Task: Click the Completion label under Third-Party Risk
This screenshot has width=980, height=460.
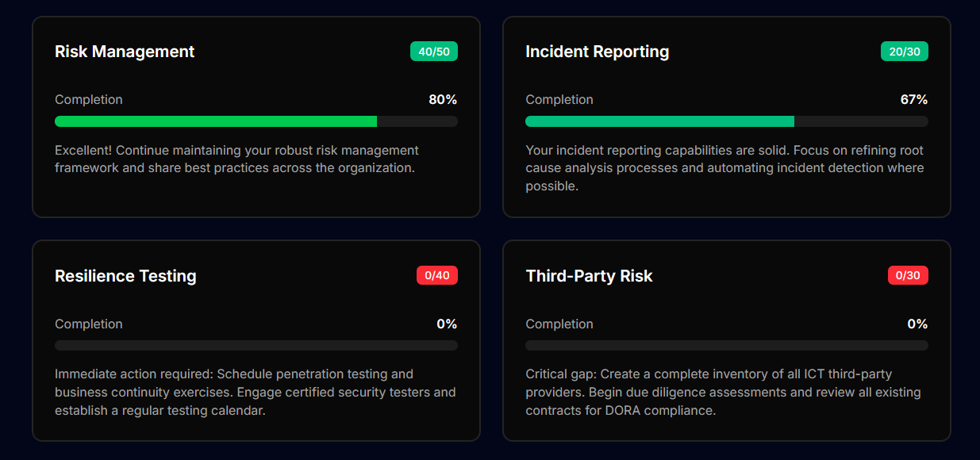Action: coord(559,324)
